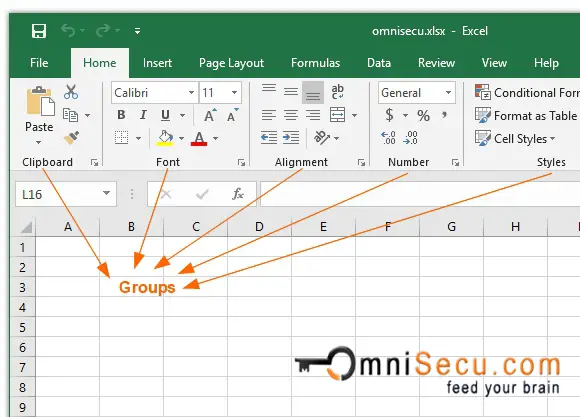Copy the selection
Screen dimensions: 580x417
click(70, 115)
